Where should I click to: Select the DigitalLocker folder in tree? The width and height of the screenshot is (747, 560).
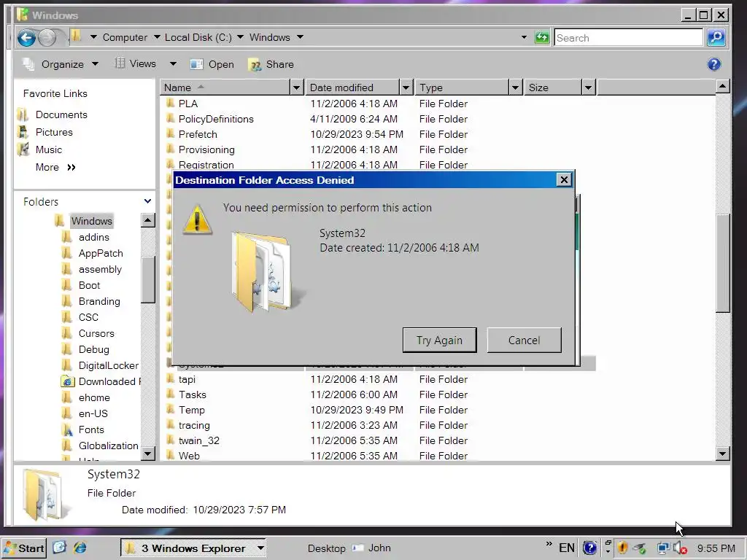tap(109, 365)
